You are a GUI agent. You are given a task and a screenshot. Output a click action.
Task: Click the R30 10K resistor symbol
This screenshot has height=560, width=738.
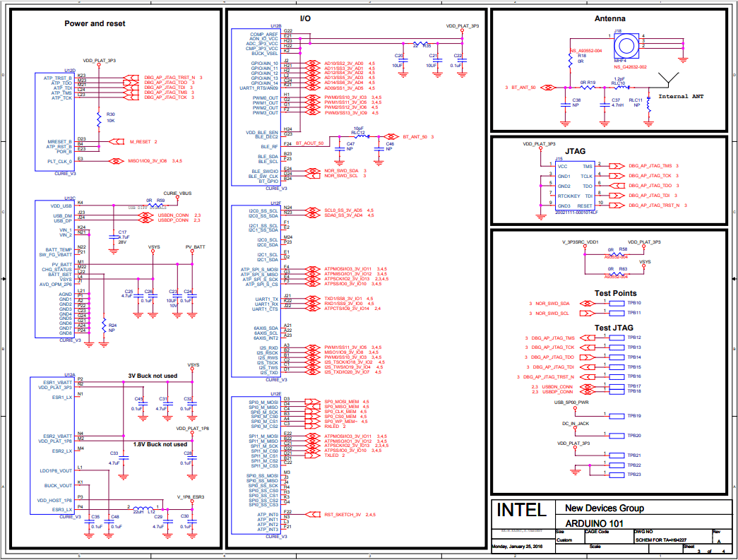click(99, 118)
